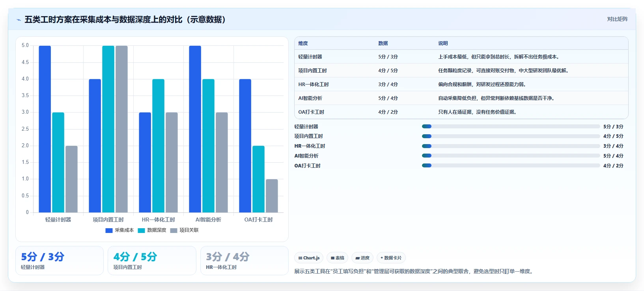Image resolution: width=644 pixels, height=291 pixels.
Task: Click the HR一体化工时 x-axis label in chart
Action: tap(158, 220)
